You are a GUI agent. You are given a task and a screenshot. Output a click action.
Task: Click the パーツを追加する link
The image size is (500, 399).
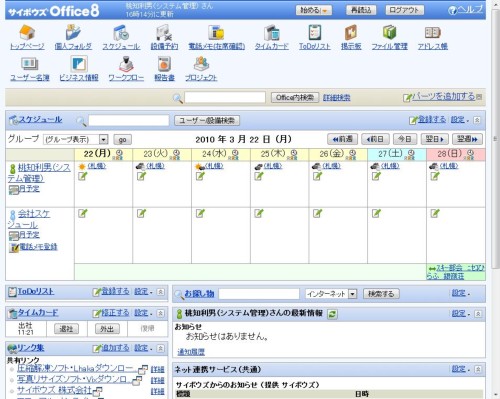443,97
